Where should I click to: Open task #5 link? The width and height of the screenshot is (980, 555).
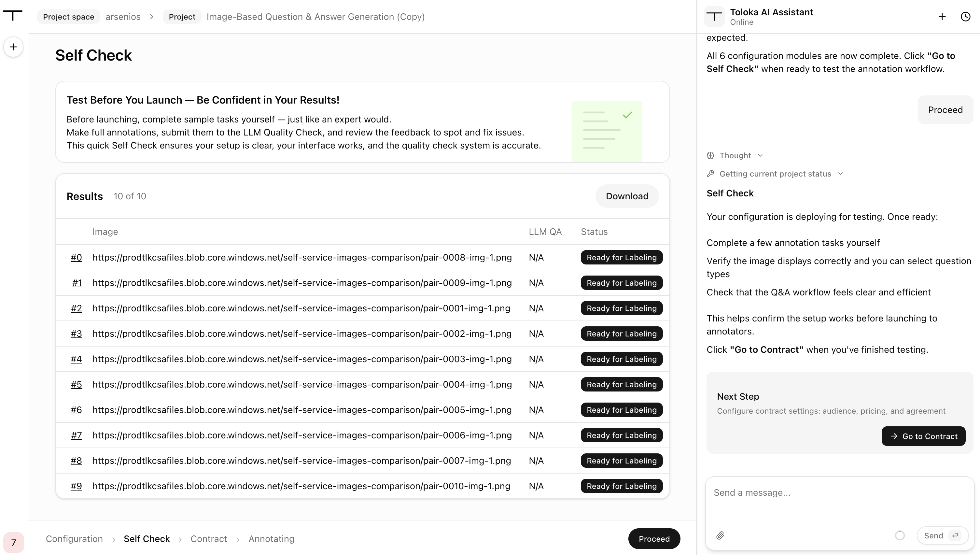[76, 385]
